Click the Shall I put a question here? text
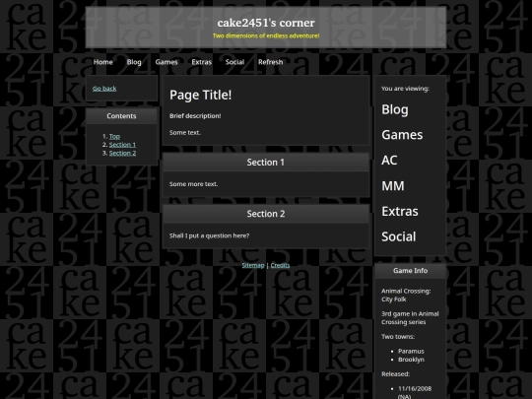532x399 pixels. click(x=209, y=235)
